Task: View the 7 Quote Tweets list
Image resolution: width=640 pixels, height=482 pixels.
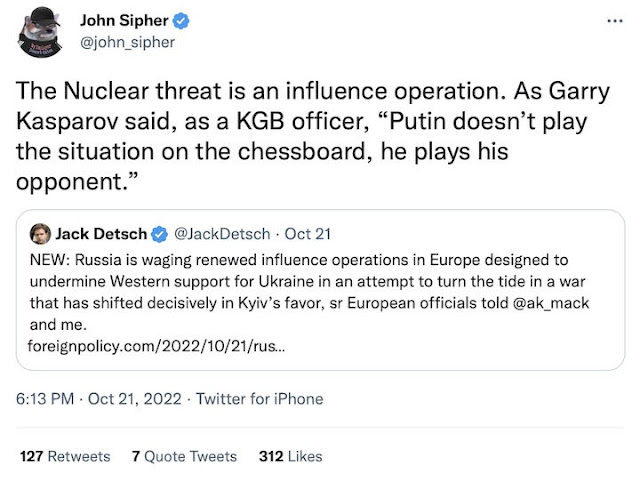Action: point(184,456)
